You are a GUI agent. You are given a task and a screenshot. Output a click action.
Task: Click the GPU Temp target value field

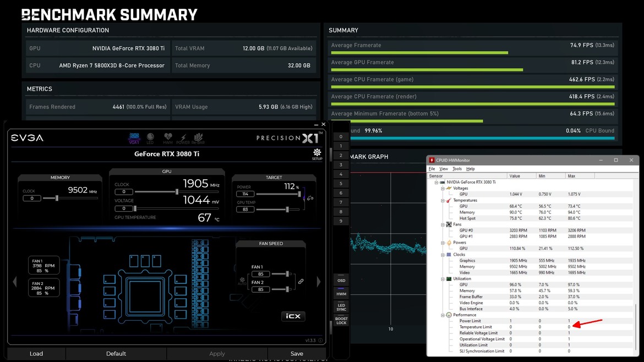pos(245,209)
